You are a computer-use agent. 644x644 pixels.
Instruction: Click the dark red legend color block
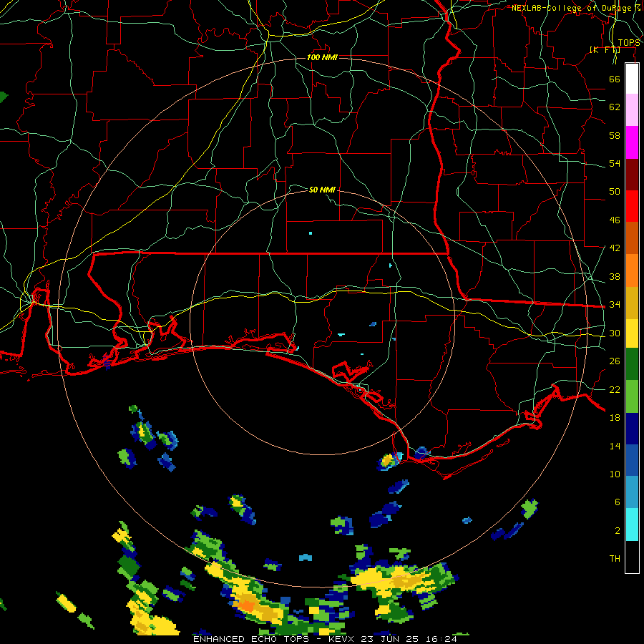coord(632,174)
